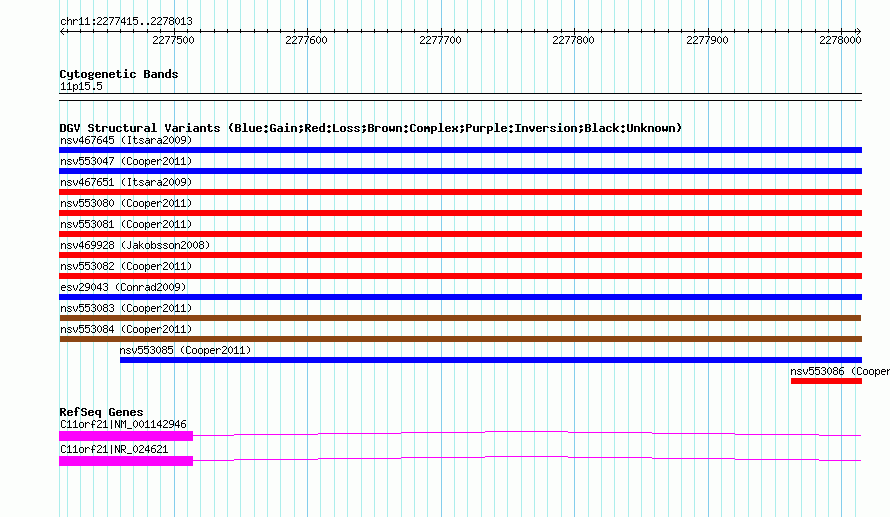This screenshot has width=890, height=517.
Task: Click the intron line of NR_024621
Action: coord(527,459)
